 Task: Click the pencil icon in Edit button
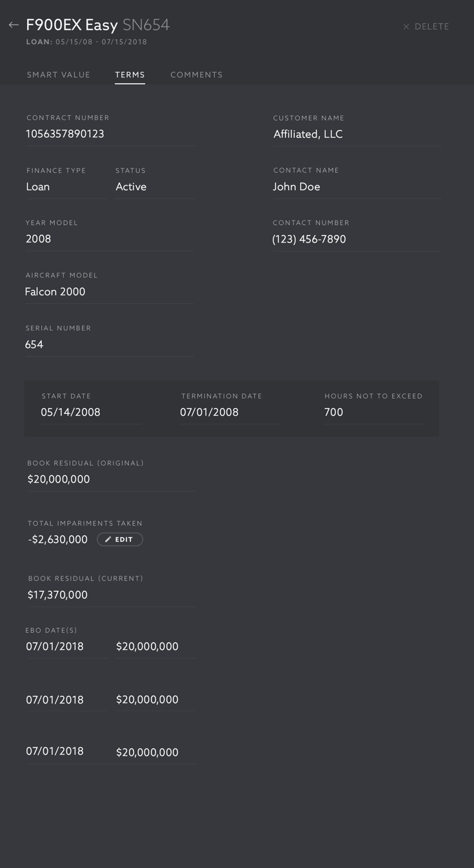point(108,540)
